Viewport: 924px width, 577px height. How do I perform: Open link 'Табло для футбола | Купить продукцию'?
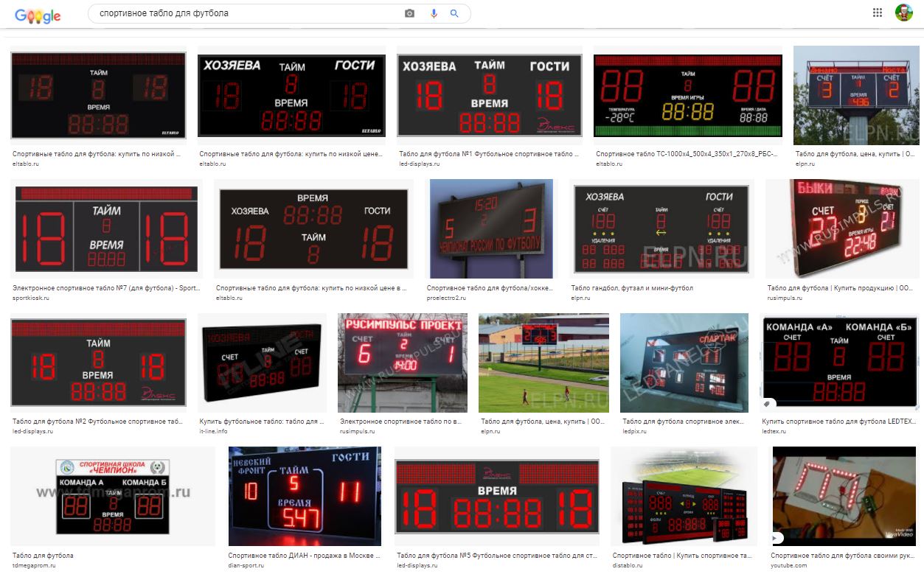(x=838, y=288)
